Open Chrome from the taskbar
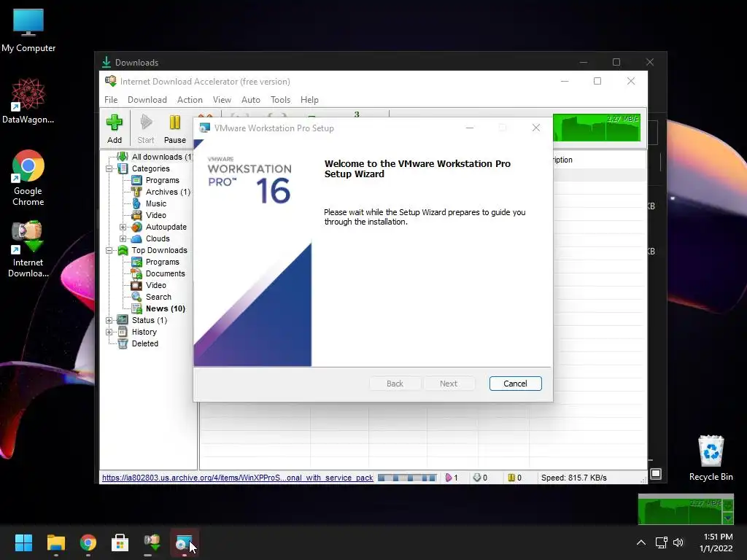747x560 pixels. pyautogui.click(x=88, y=542)
